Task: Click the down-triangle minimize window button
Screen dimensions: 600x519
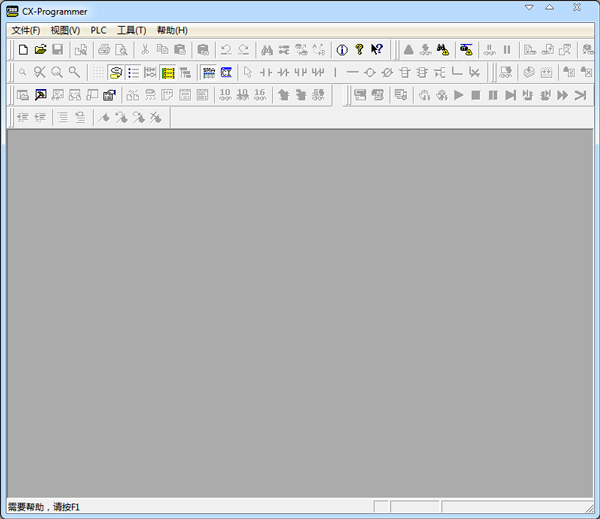Action: point(529,7)
